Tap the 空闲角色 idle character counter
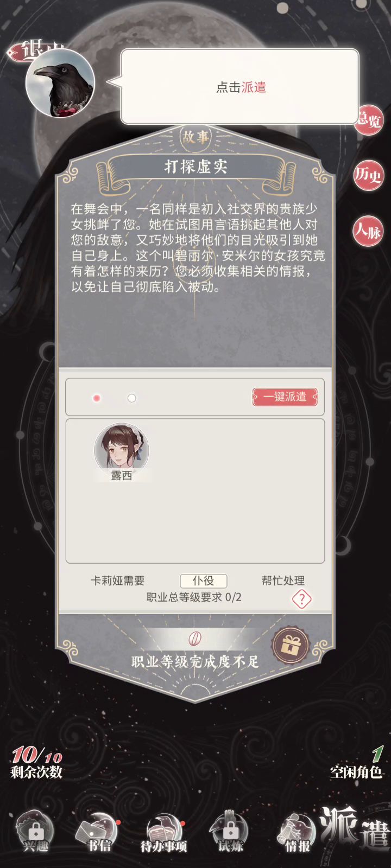The height and width of the screenshot is (868, 391). (356, 763)
